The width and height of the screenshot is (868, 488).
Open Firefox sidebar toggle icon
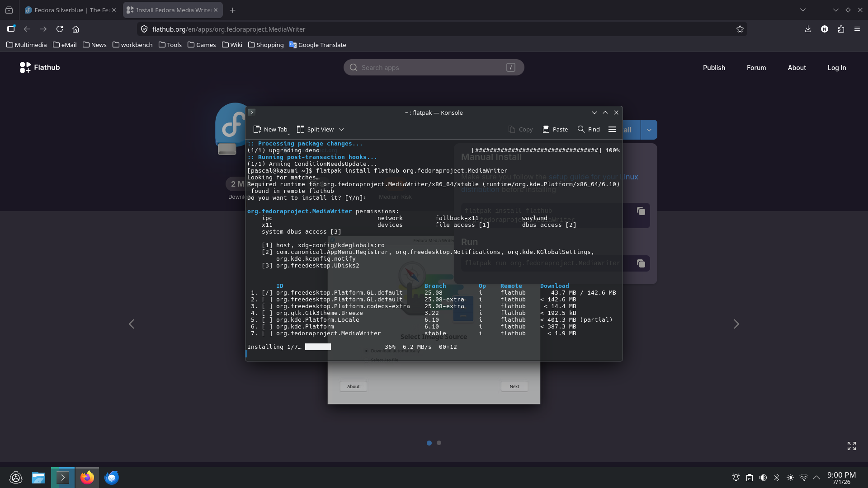click(11, 29)
